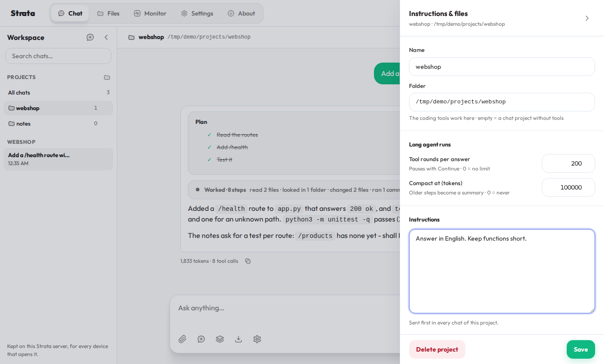604x364 pixels.
Task: Click the 'Test it' plan step
Action: pyautogui.click(x=224, y=160)
